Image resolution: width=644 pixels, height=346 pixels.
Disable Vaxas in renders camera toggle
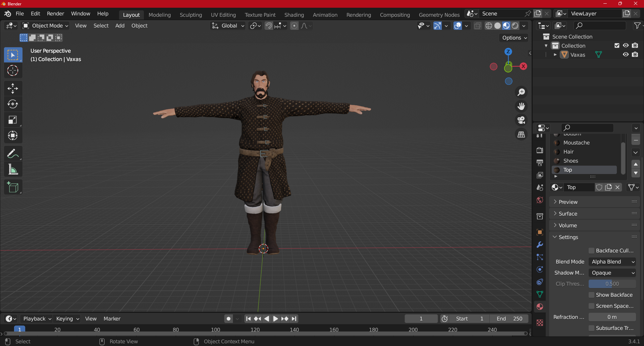[x=635, y=55]
